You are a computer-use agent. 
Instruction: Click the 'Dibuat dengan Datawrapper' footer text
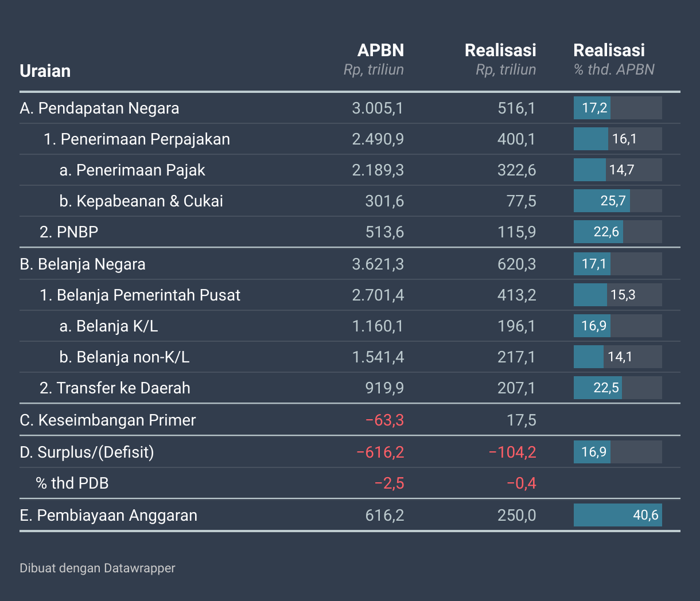tap(98, 568)
